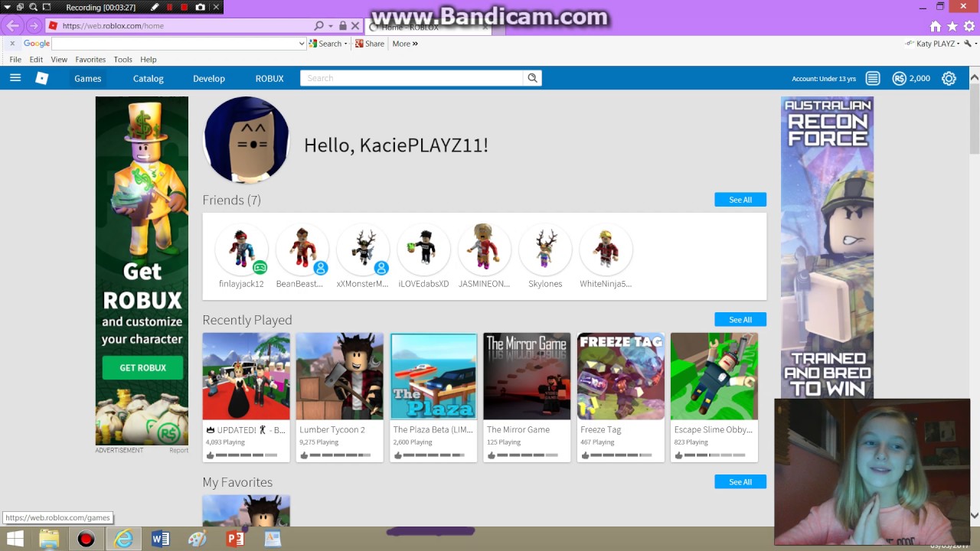Click the Roblox search input field

412,78
